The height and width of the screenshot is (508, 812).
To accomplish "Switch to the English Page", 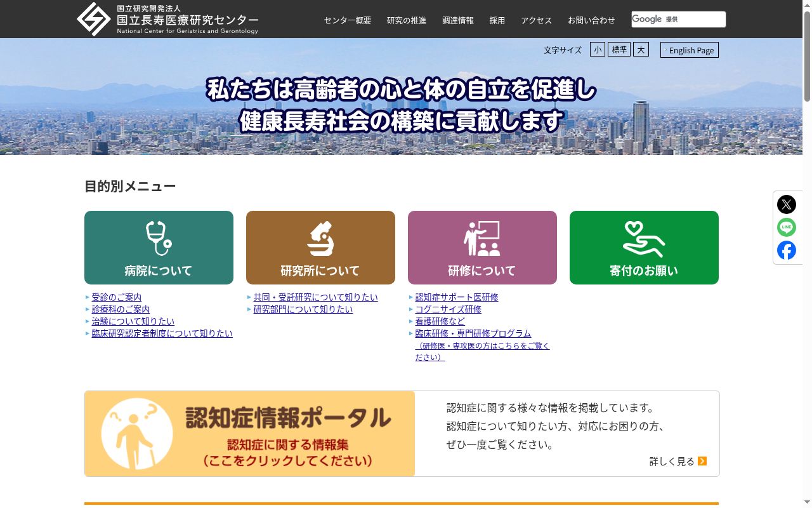I will [x=690, y=50].
